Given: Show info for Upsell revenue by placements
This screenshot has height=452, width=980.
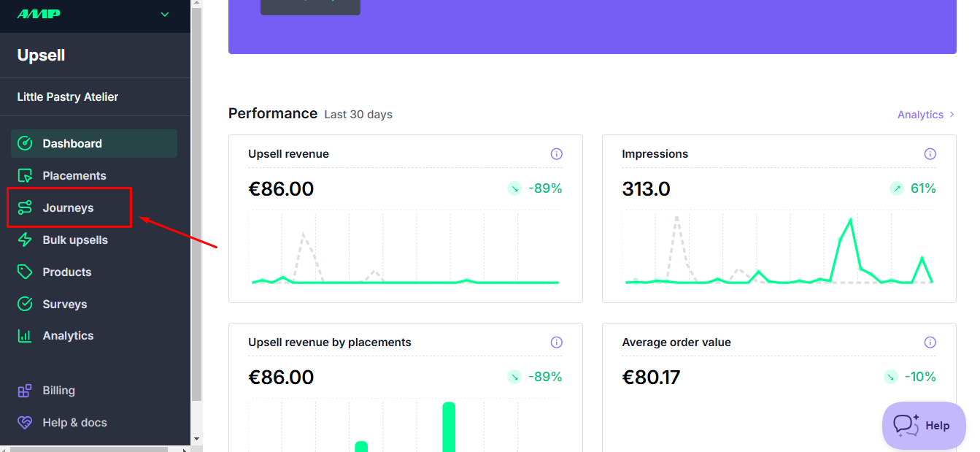Looking at the screenshot, I should tap(557, 342).
